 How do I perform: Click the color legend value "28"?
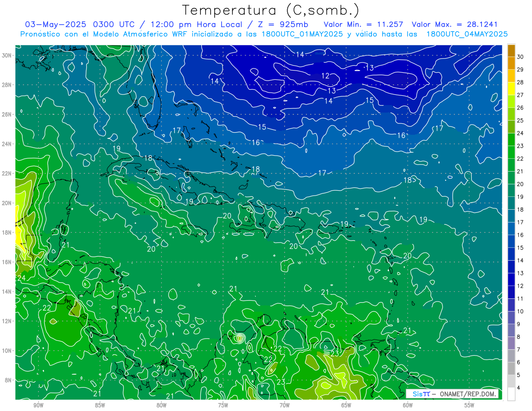pos(520,82)
